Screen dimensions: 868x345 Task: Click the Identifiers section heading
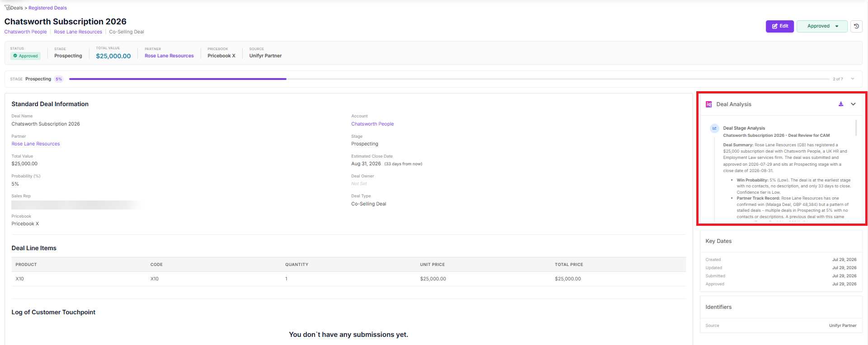pos(718,307)
